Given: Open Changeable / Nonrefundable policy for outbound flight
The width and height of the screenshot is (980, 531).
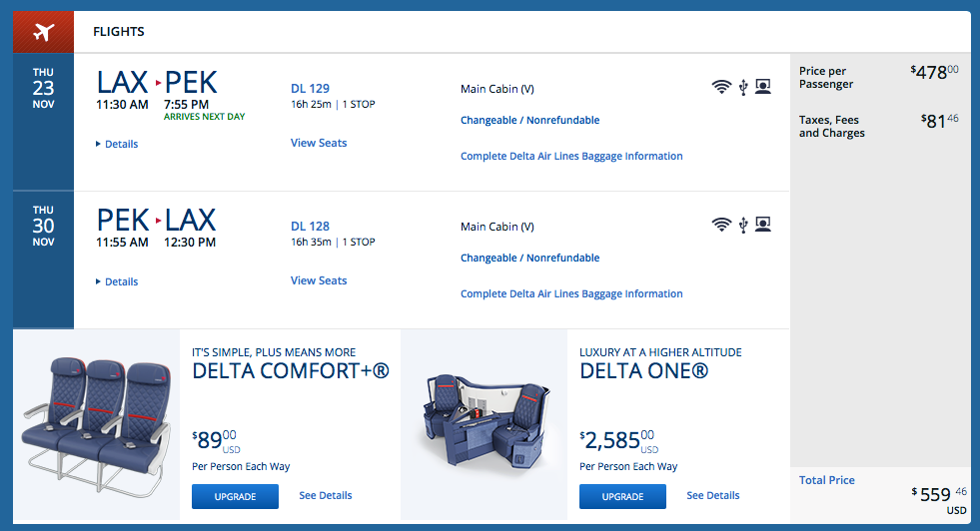Looking at the screenshot, I should pyautogui.click(x=529, y=120).
